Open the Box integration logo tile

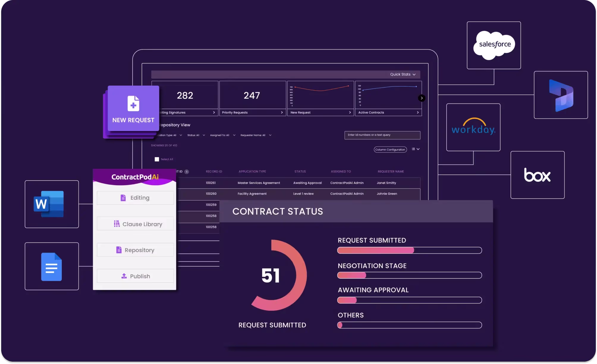pos(538,175)
